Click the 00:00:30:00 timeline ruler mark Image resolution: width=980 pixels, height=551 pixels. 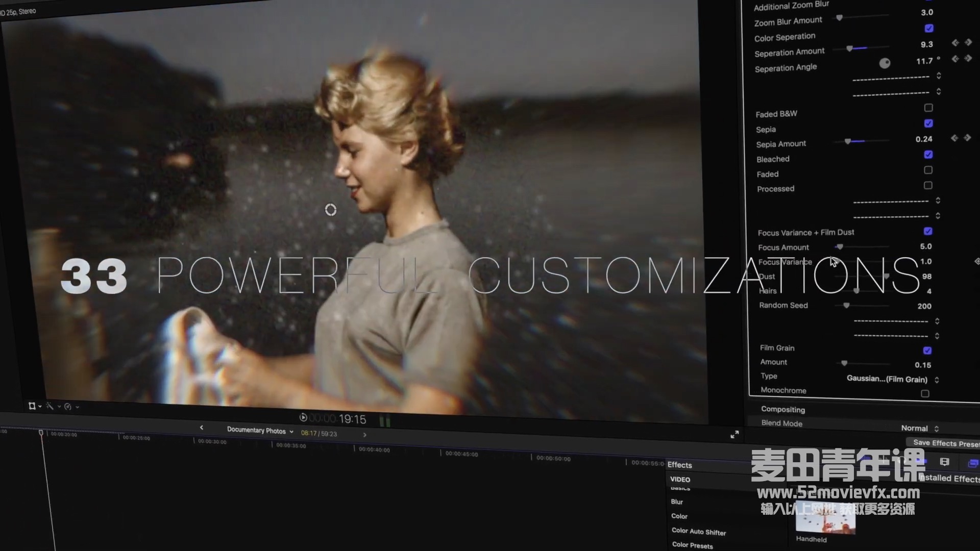click(x=212, y=442)
